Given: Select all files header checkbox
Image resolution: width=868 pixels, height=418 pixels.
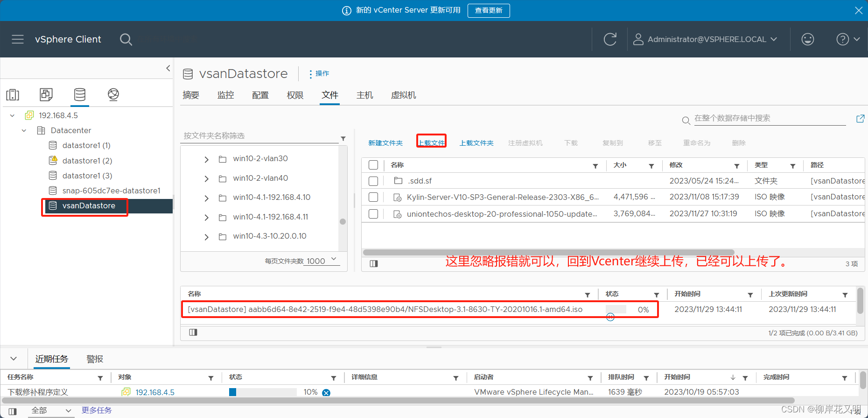Looking at the screenshot, I should click(x=373, y=165).
